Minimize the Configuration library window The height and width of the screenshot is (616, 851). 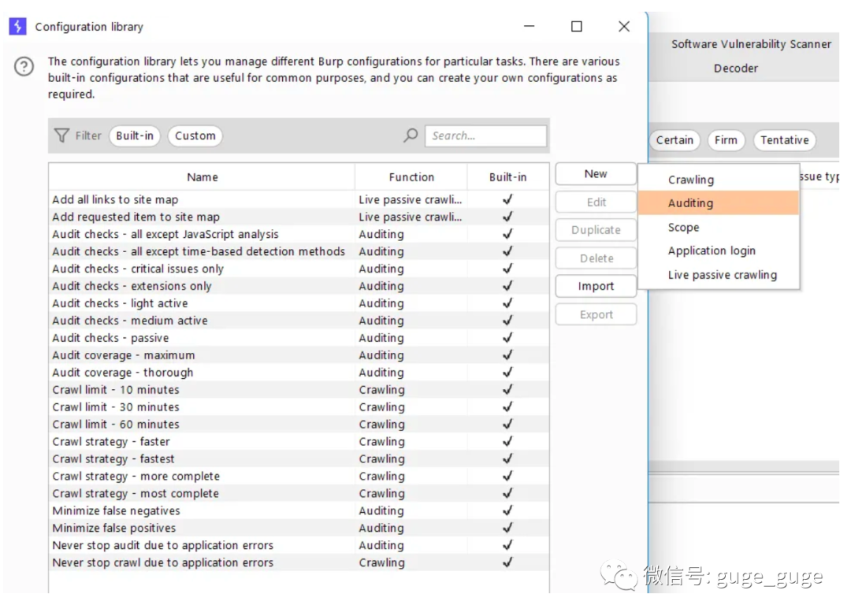click(x=530, y=27)
